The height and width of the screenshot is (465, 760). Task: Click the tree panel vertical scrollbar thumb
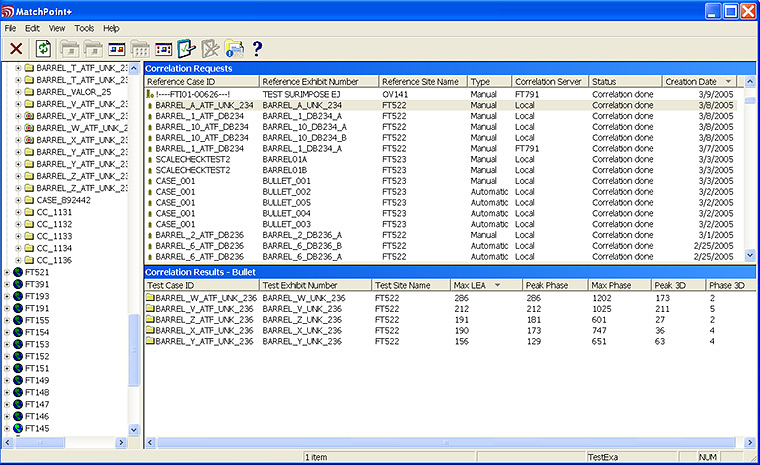point(134,350)
